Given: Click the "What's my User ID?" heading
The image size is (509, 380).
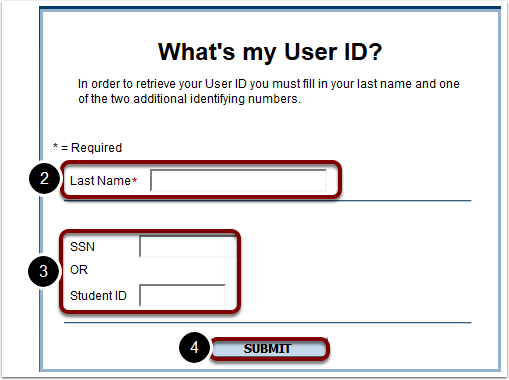Looking at the screenshot, I should pyautogui.click(x=270, y=52).
